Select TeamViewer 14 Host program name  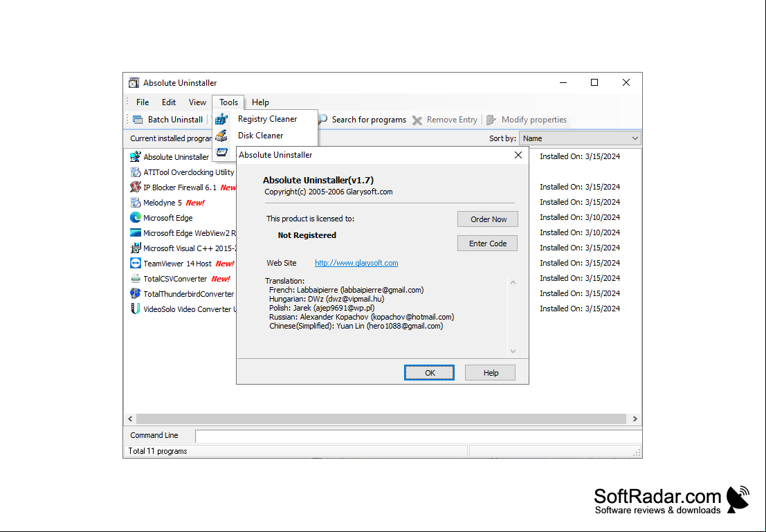coord(177,264)
